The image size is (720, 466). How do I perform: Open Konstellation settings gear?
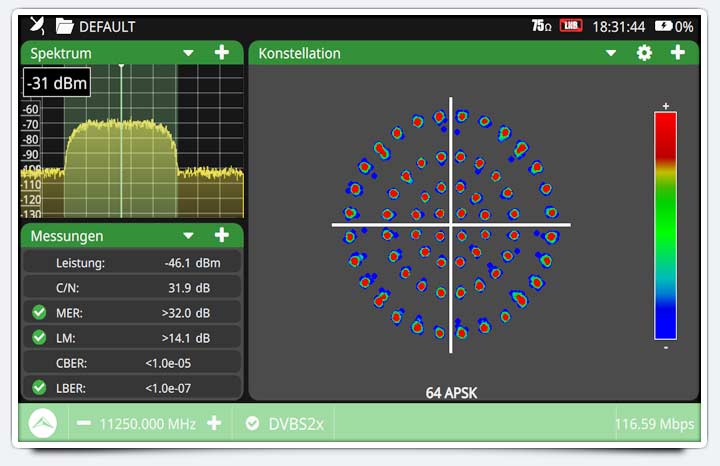coord(644,53)
